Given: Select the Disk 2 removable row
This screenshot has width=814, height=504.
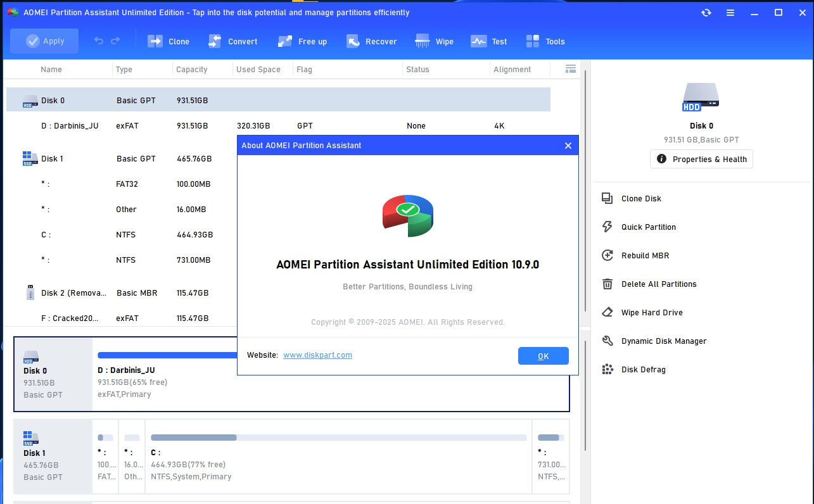Looking at the screenshot, I should [x=122, y=293].
